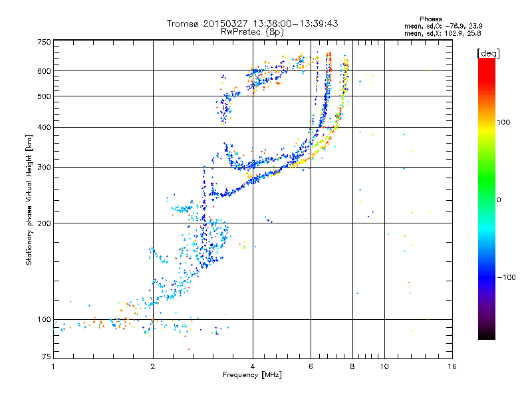Click the 'mean, sd,O: -76.9, 23.9' statistics line
Viewport: 532px width, 399px height.
[443, 26]
